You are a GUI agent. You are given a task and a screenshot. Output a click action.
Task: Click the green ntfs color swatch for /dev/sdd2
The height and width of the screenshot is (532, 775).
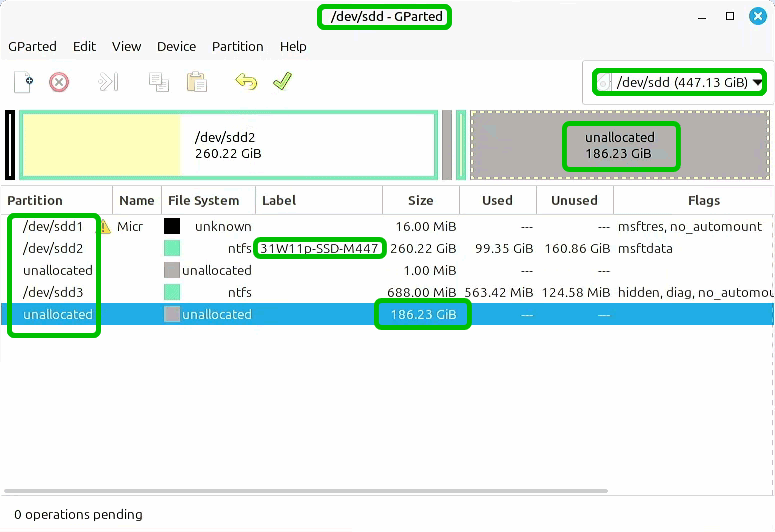point(172,249)
